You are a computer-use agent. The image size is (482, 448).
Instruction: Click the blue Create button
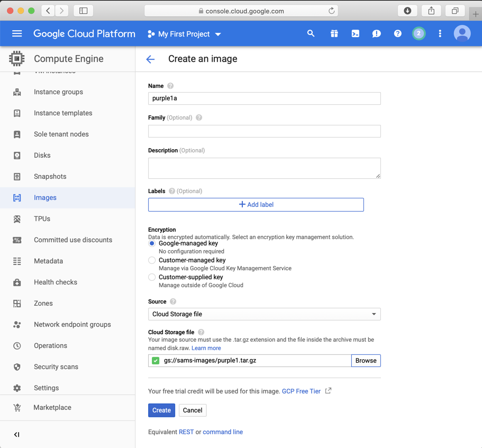161,410
